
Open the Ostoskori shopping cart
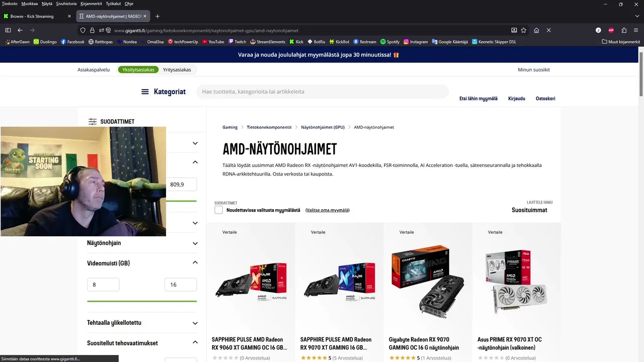[545, 99]
